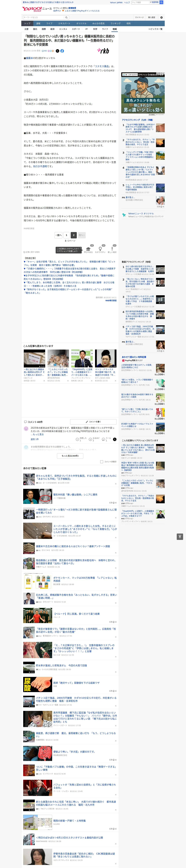Image resolution: width=186 pixels, height=868 pixels.
Task: Open 新たな崩落のおそれに住民 video article
Action: tap(76, 803)
